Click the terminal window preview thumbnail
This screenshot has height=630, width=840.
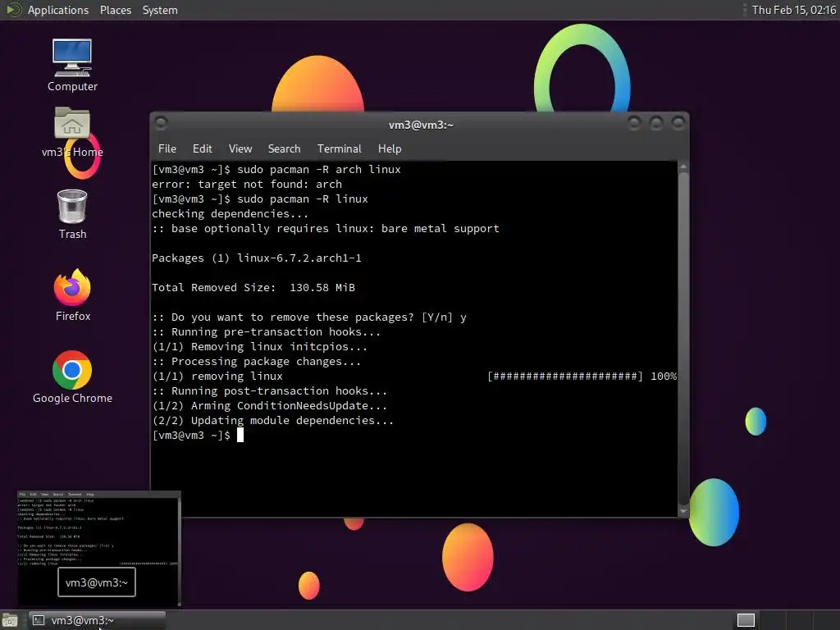click(x=99, y=548)
